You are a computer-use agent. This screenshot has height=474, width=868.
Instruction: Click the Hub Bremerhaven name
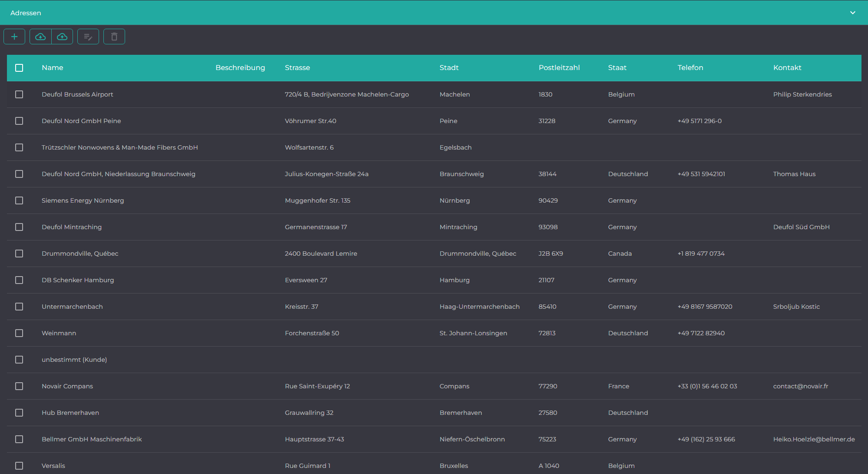point(70,413)
